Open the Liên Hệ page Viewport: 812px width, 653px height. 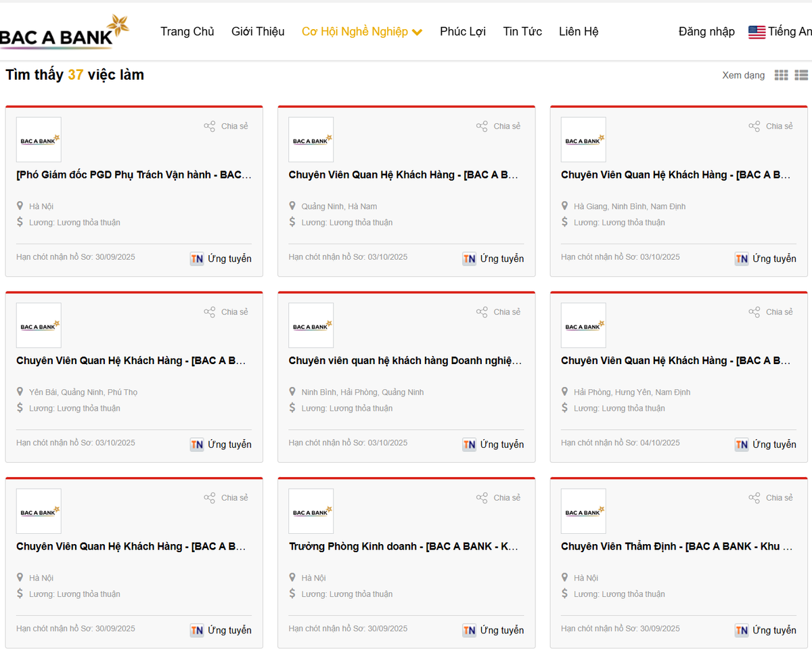pos(579,32)
